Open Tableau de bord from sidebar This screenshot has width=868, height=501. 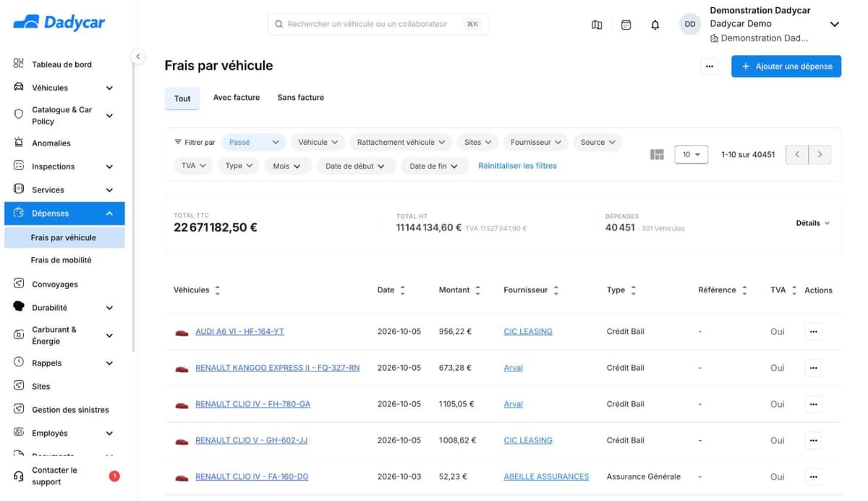tap(61, 64)
